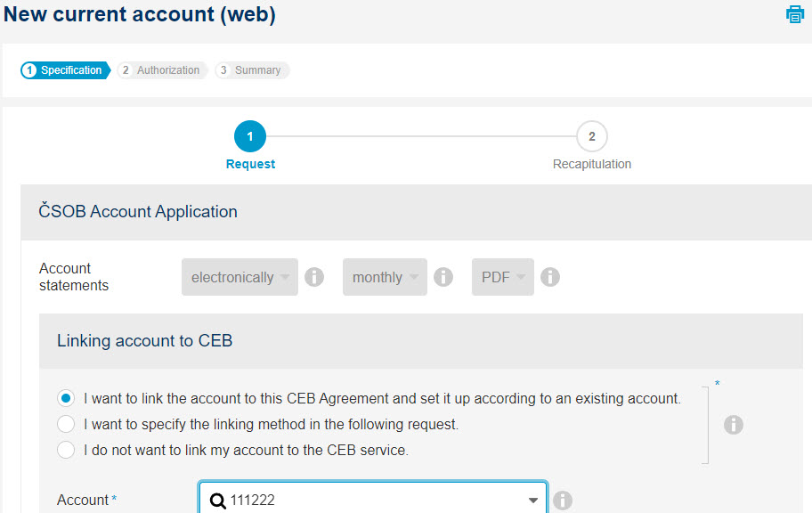Open the electronically statements dropdown
812x513 pixels.
[240, 277]
